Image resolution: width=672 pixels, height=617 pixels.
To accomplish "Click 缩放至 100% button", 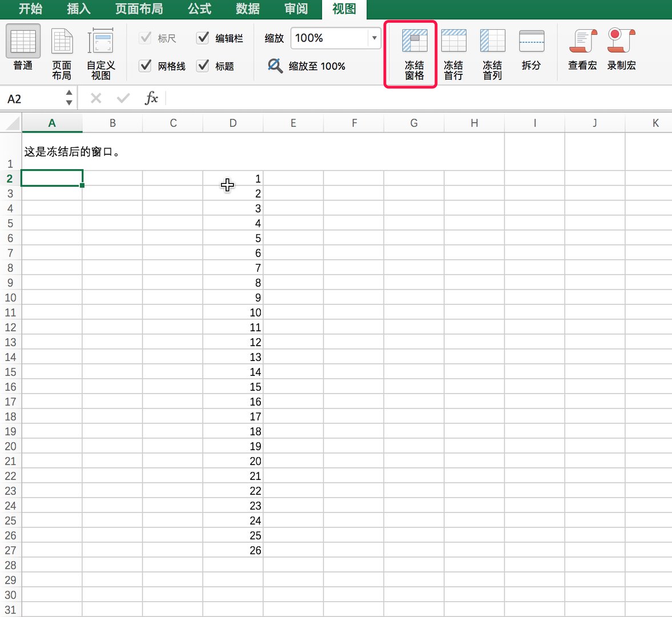I will pos(307,66).
